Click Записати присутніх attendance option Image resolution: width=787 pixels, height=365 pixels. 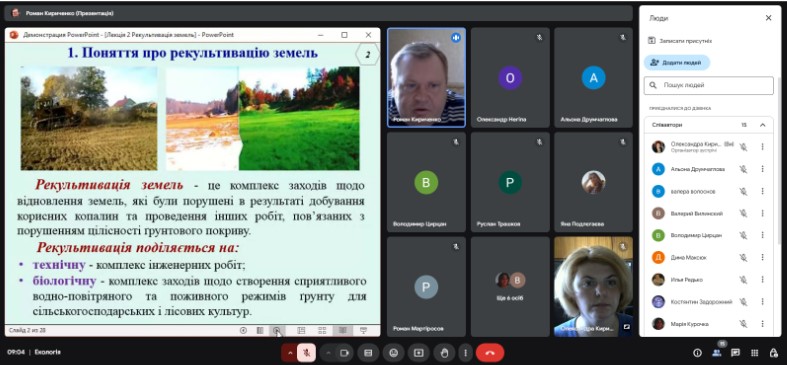click(x=680, y=41)
